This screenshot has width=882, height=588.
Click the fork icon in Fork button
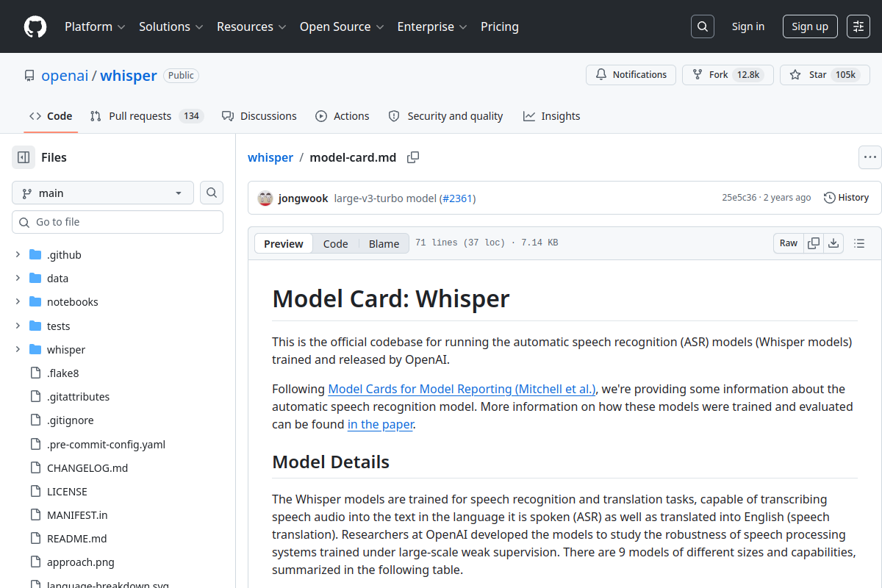[698, 75]
